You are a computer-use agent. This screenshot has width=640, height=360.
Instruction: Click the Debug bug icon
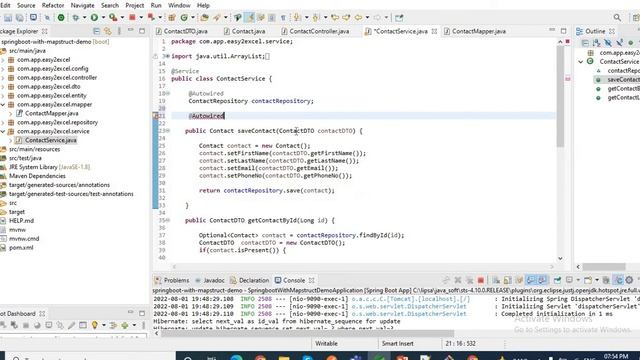click(76, 18)
